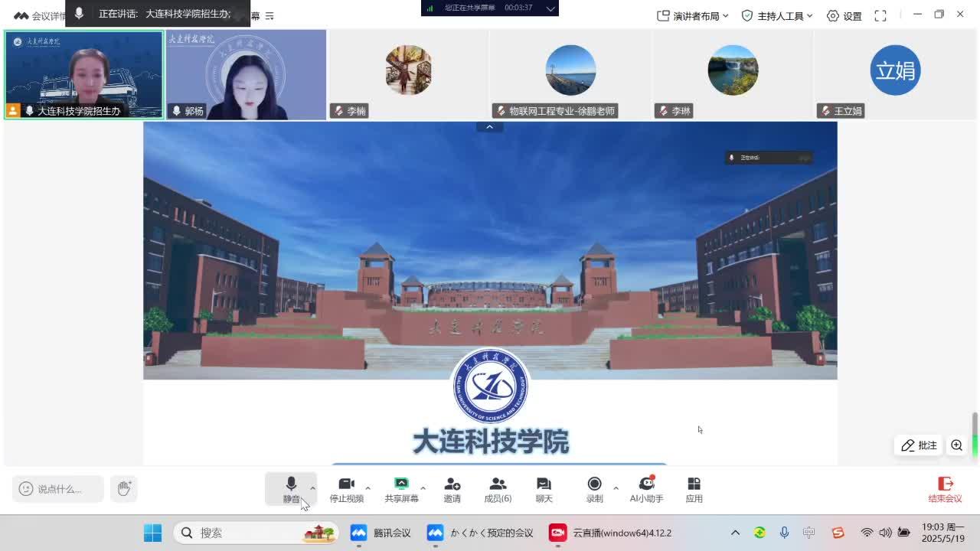This screenshot has width=980, height=551.
Task: Switch to 云直播 taskbar app
Action: [610, 533]
